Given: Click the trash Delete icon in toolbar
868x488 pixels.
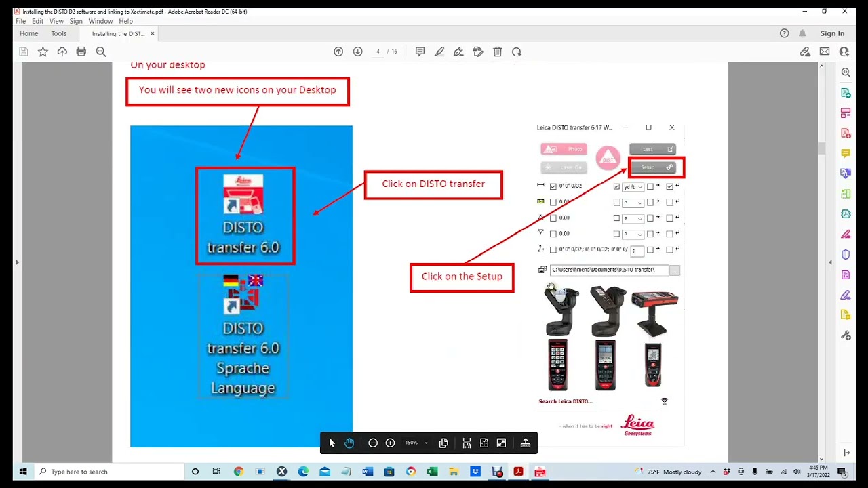Looking at the screenshot, I should (497, 52).
